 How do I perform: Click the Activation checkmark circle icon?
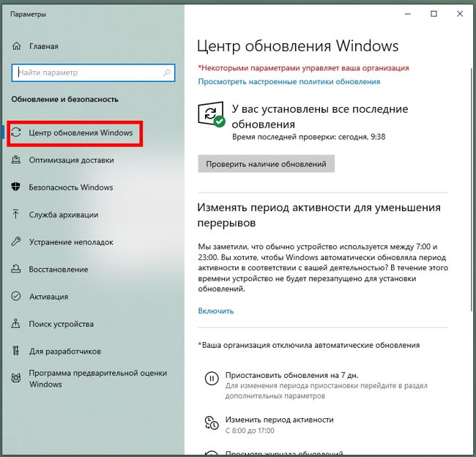coord(16,296)
